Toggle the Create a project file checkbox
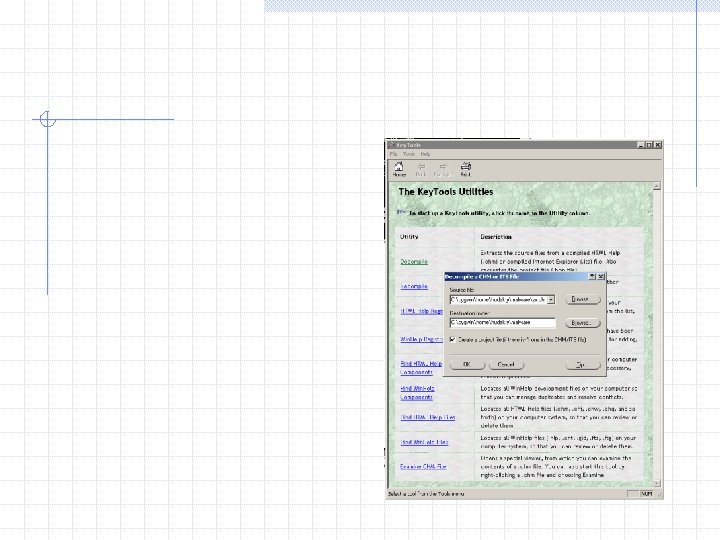 click(x=453, y=340)
